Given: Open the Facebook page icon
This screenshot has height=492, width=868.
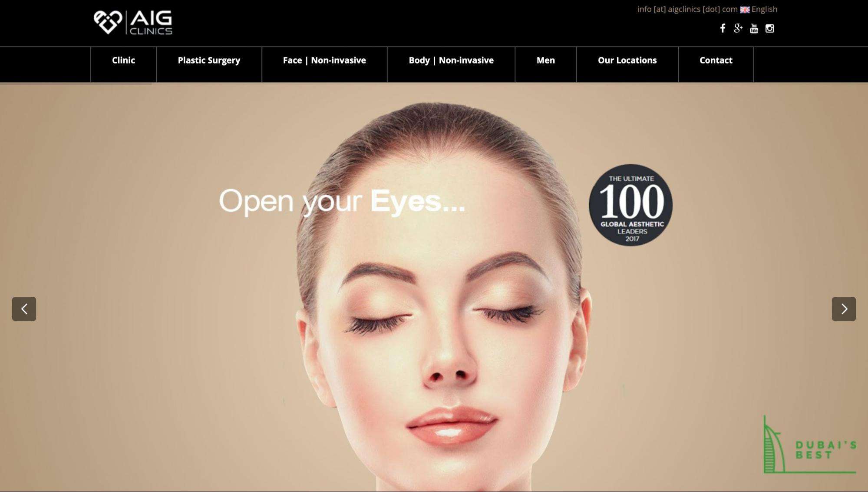Looking at the screenshot, I should (x=723, y=29).
